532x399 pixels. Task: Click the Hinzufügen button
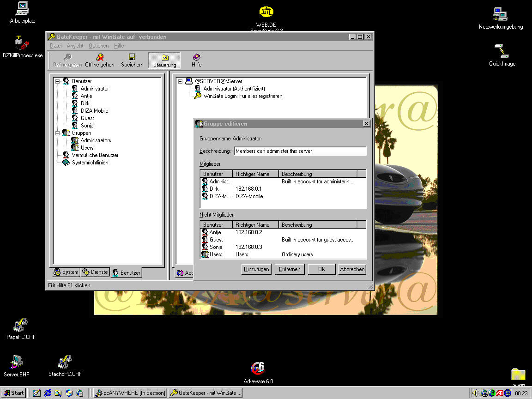[x=256, y=269]
